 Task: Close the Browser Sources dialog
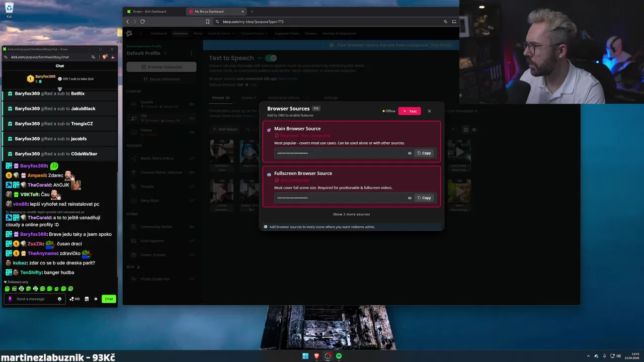pyautogui.click(x=429, y=111)
